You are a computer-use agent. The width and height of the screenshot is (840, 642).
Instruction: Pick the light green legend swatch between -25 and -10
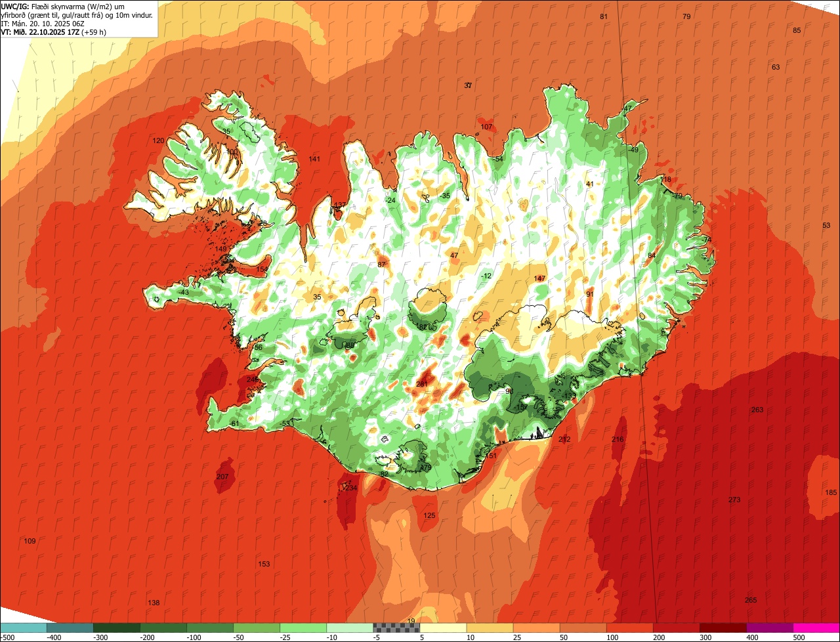click(x=303, y=628)
